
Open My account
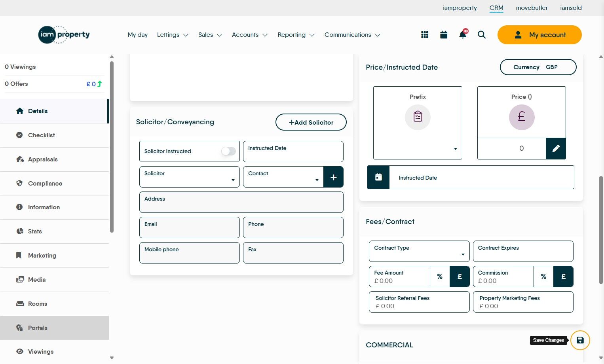(539, 35)
